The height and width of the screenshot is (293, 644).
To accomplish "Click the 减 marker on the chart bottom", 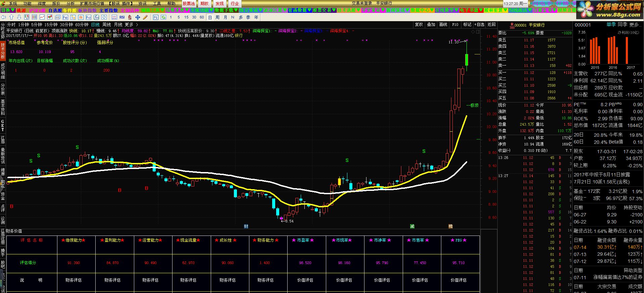I will [x=412, y=226].
